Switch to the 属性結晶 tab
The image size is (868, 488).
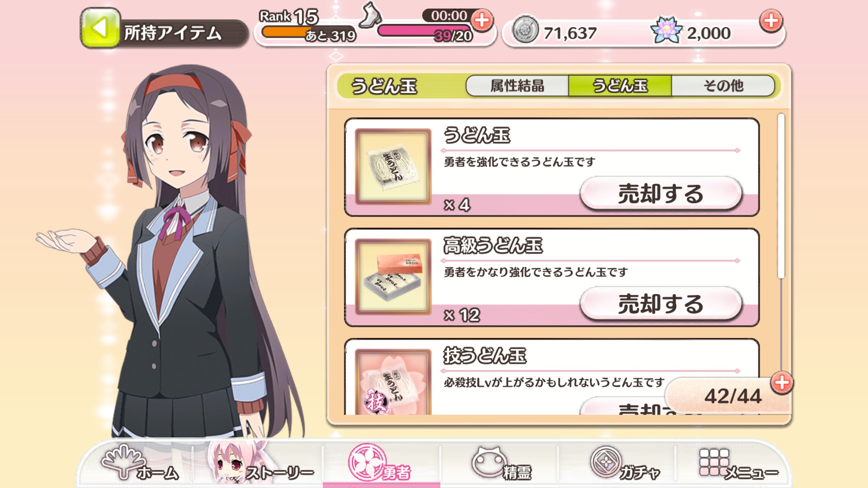(517, 86)
